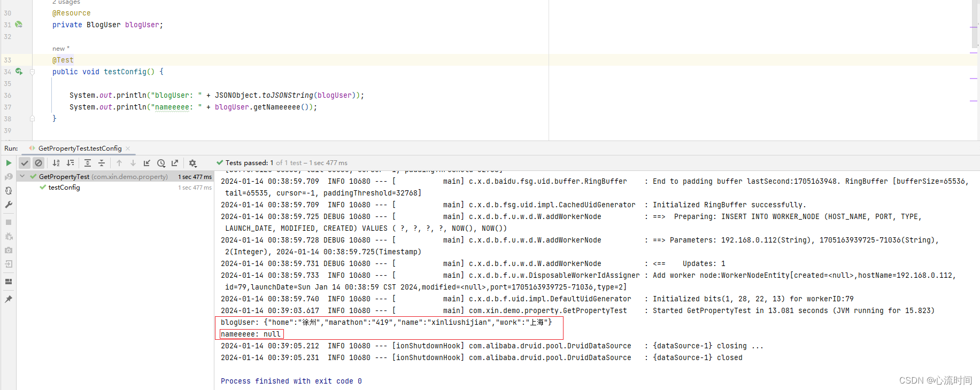The image size is (980, 390).
Task: Fold testConfig method at line 34 marker
Action: pyautogui.click(x=33, y=72)
